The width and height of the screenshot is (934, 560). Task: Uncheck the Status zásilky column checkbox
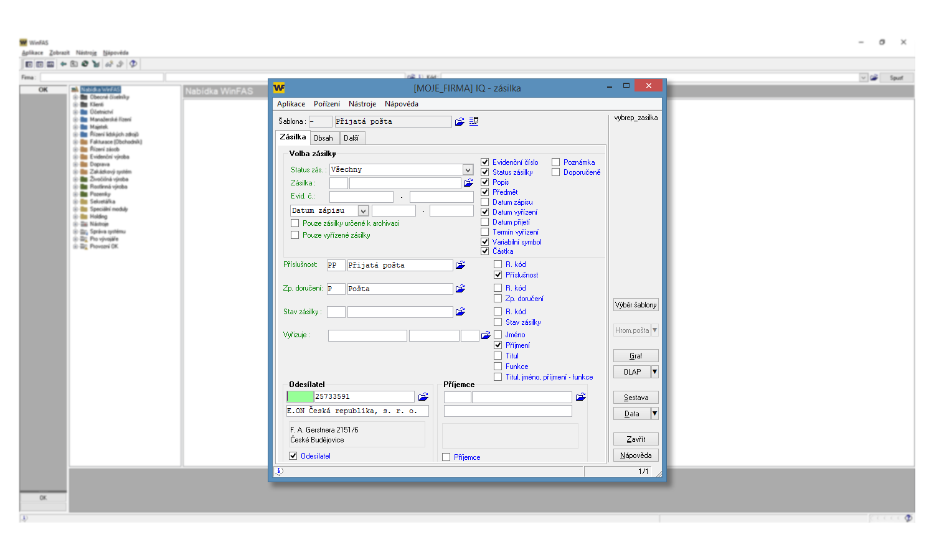tap(485, 172)
